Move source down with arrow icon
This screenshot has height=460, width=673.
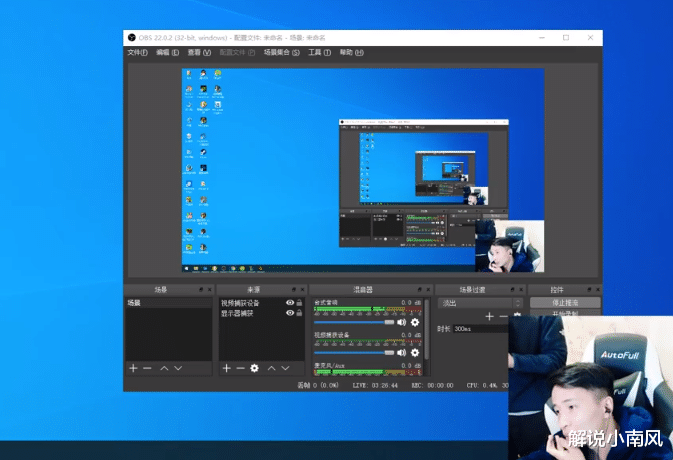285,368
